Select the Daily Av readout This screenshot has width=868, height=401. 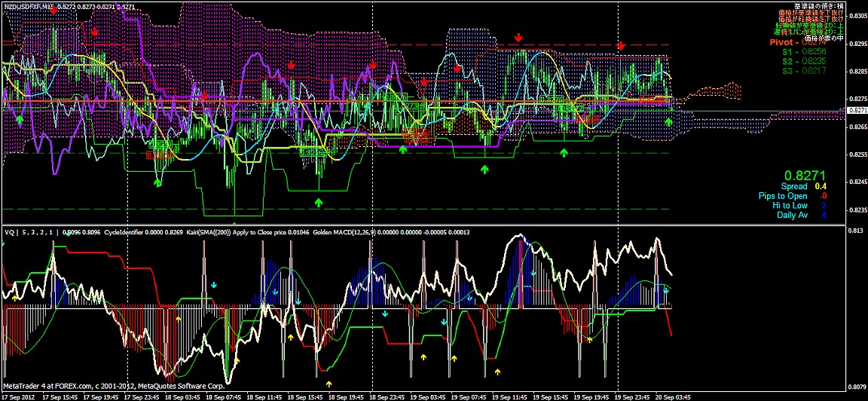pos(802,215)
